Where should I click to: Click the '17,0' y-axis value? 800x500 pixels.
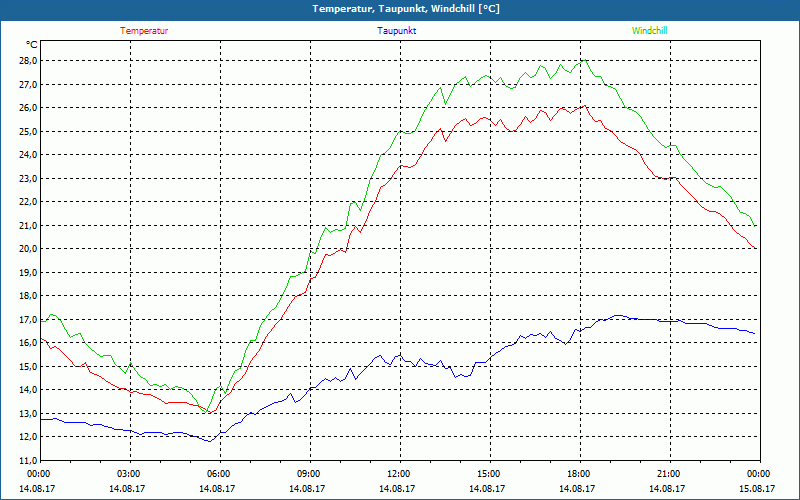29,319
